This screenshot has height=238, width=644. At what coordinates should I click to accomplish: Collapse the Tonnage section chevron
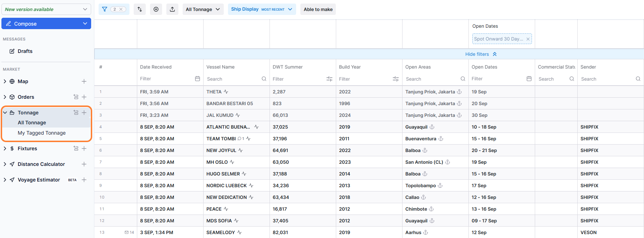pos(5,113)
